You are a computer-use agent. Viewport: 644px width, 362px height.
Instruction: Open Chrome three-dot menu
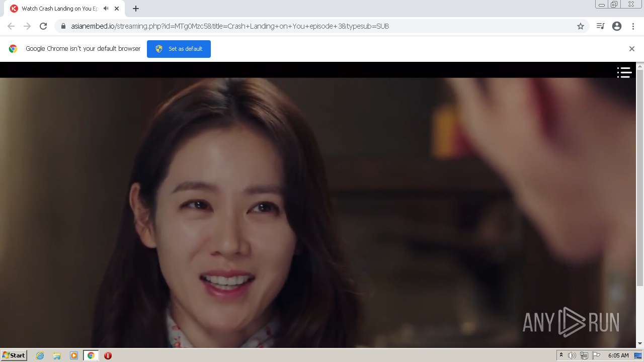pos(633,26)
